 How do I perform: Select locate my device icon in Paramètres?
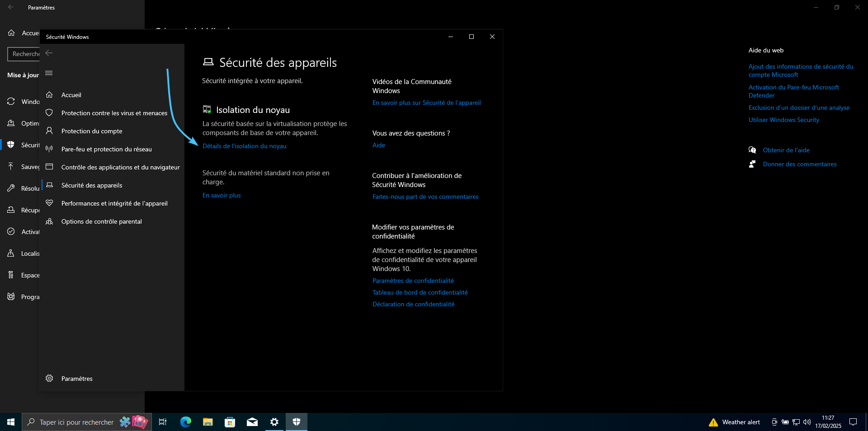[11, 253]
